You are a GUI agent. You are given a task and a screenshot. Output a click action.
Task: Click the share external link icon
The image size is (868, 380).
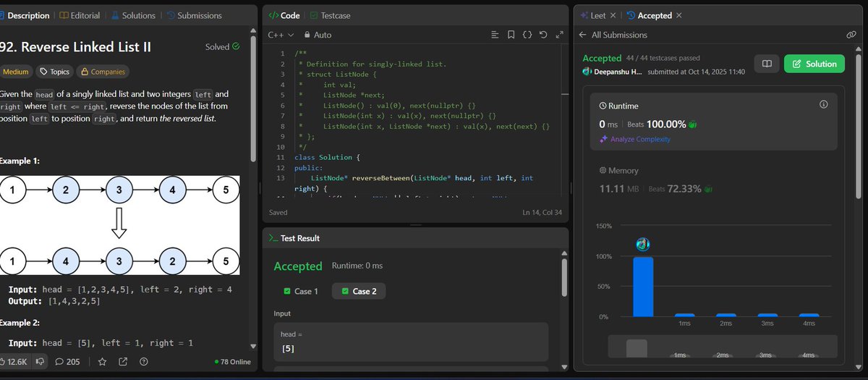[x=123, y=361]
